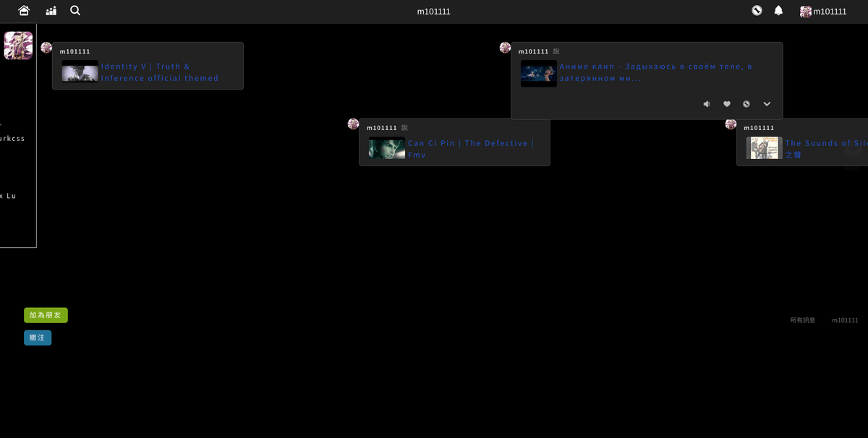The width and height of the screenshot is (868, 438).
Task: Click username m101111 on the Аниме клип post
Action: (x=534, y=51)
